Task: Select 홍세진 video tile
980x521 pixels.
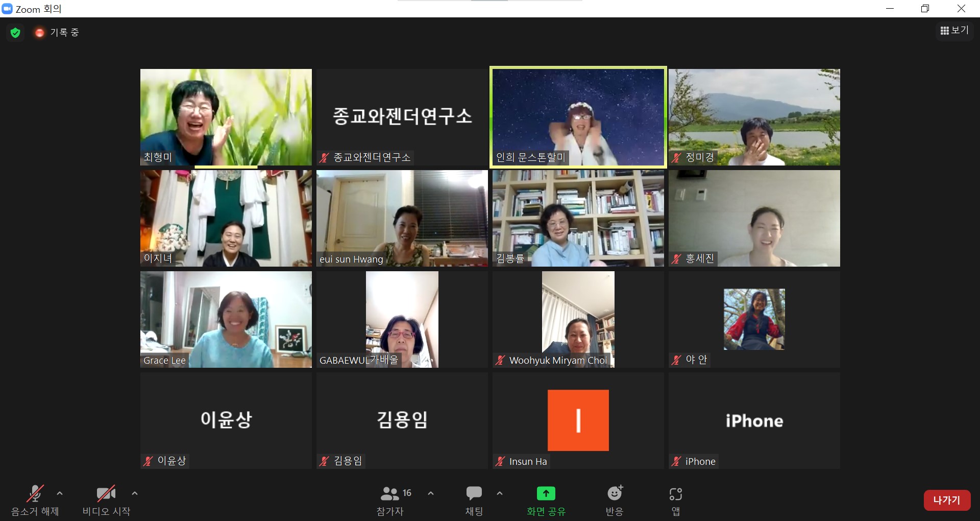Action: tap(754, 218)
